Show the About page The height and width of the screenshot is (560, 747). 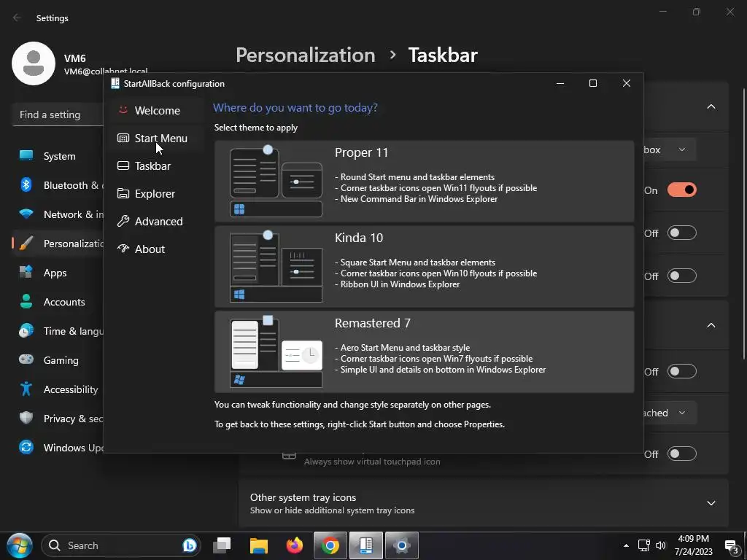[x=157, y=249]
